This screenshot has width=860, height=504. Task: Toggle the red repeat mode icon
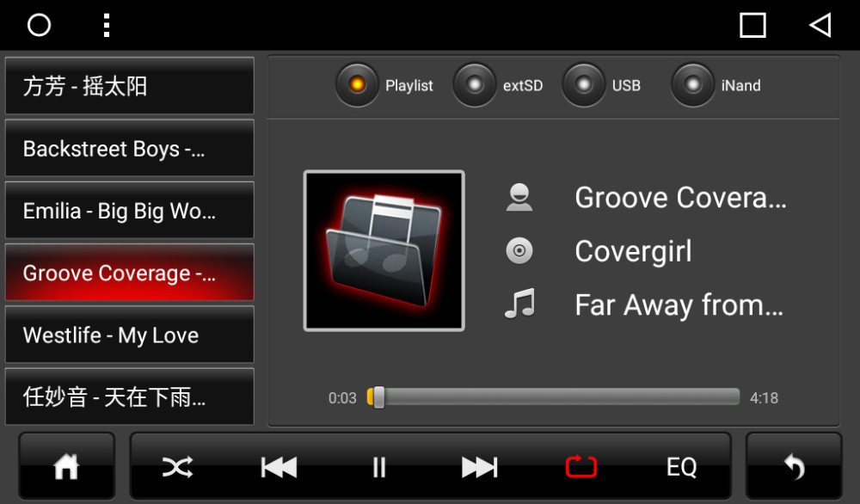pyautogui.click(x=580, y=467)
